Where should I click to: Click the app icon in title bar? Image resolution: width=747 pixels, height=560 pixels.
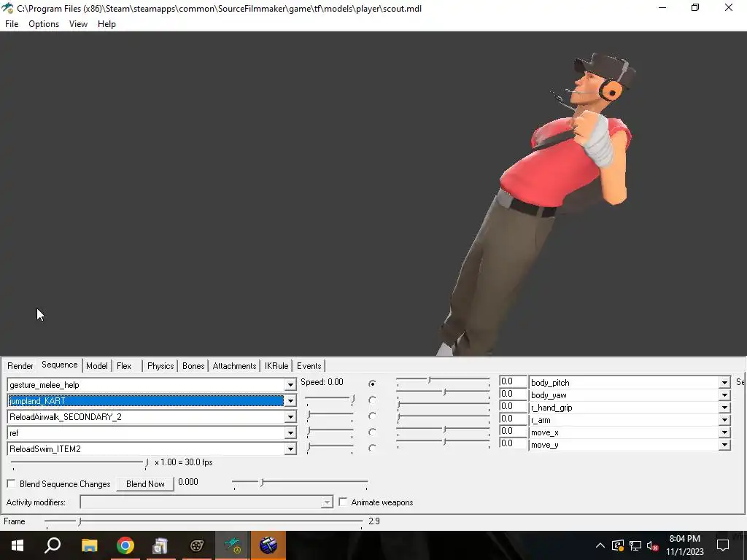coord(7,8)
